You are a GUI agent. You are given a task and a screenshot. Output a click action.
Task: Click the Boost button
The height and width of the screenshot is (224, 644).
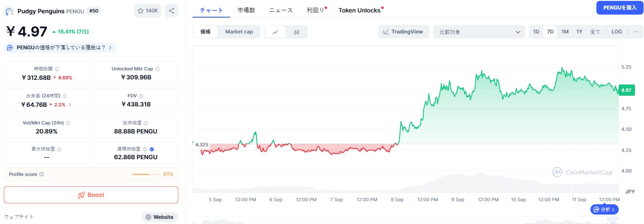pos(91,195)
